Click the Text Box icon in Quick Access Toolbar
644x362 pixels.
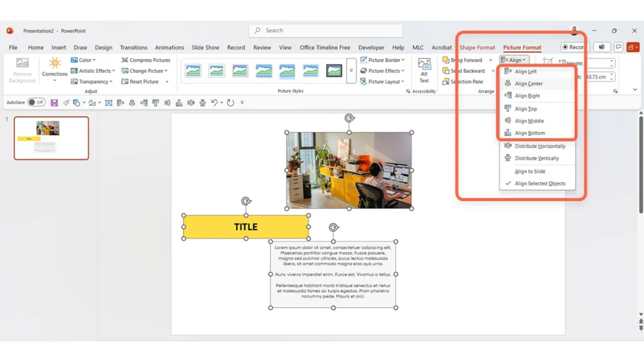tap(108, 102)
